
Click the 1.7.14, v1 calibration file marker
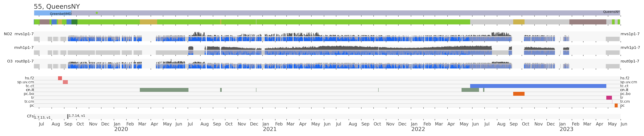tap(68, 116)
